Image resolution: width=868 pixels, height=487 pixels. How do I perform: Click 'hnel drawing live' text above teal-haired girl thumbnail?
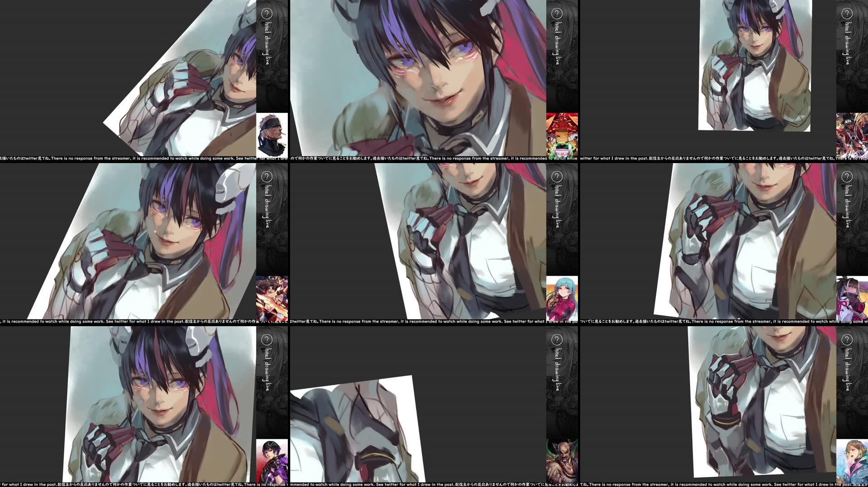coord(557,207)
